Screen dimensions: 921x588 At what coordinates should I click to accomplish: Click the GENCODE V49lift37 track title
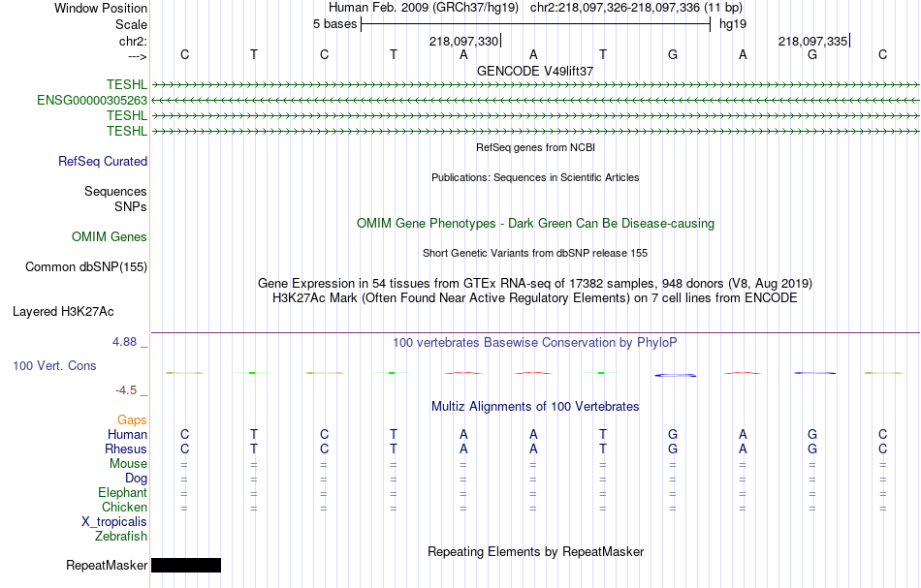pos(535,71)
